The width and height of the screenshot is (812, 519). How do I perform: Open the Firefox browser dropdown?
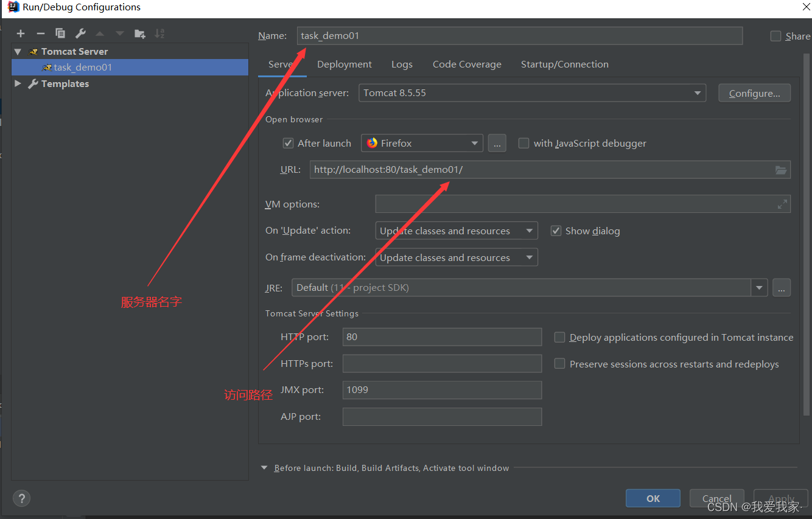pyautogui.click(x=422, y=143)
